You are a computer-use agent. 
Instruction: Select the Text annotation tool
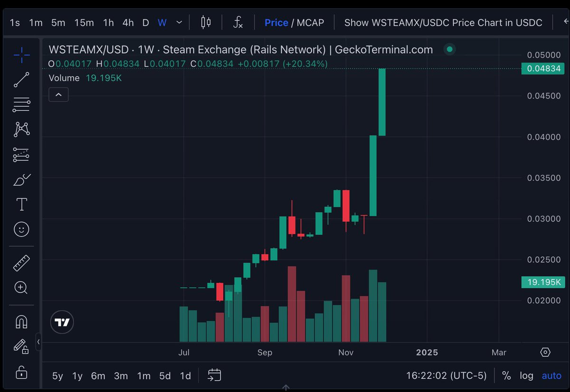(x=21, y=205)
